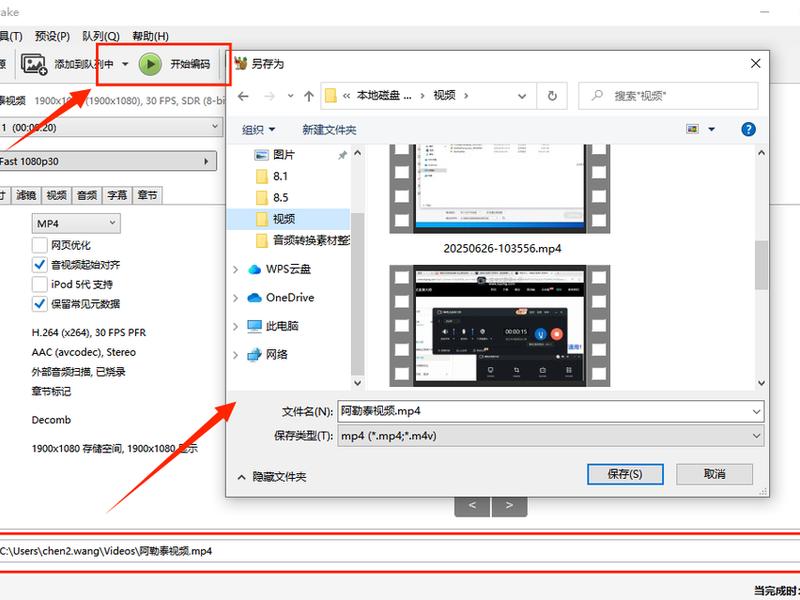This screenshot has height=600, width=800.
Task: Open 队列(Q) menu
Action: 101,36
